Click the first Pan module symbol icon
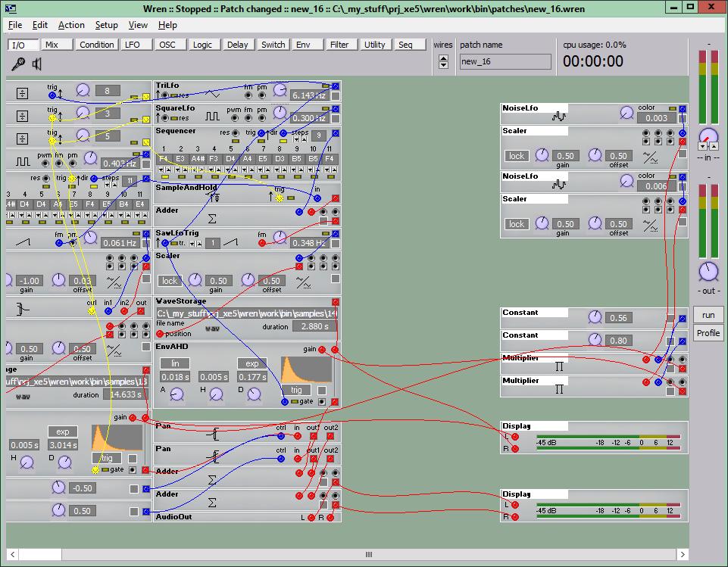The width and height of the screenshot is (728, 567). tap(213, 435)
